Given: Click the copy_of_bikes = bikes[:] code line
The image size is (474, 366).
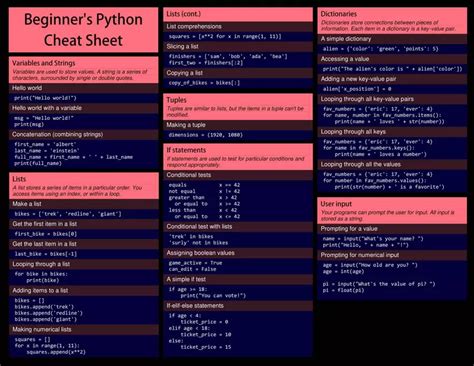Looking at the screenshot, I should point(204,83).
